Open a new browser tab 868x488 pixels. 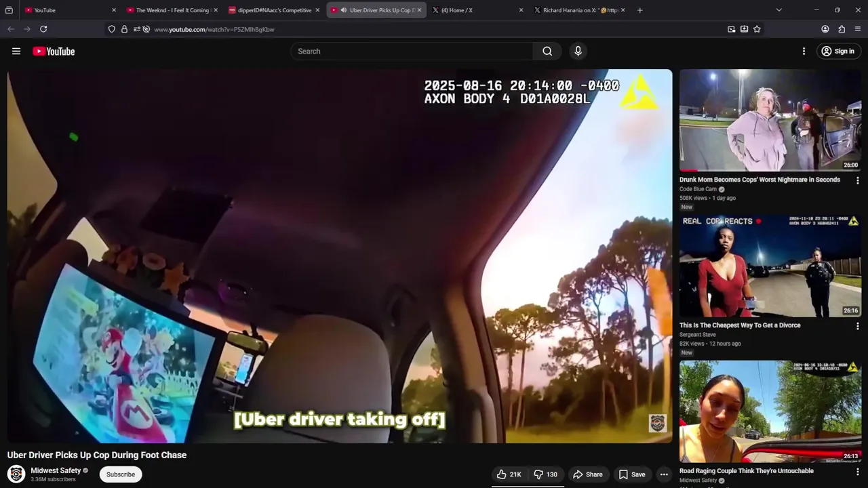(640, 10)
